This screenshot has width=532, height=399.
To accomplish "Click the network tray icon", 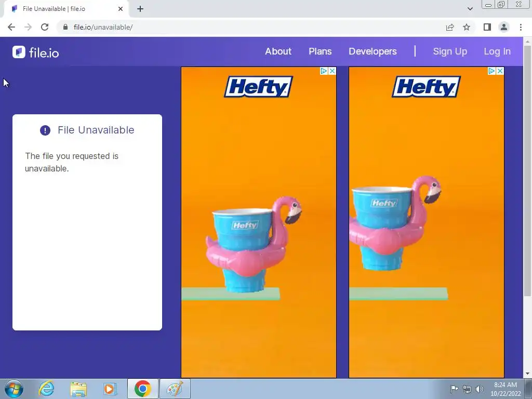I will [467, 389].
